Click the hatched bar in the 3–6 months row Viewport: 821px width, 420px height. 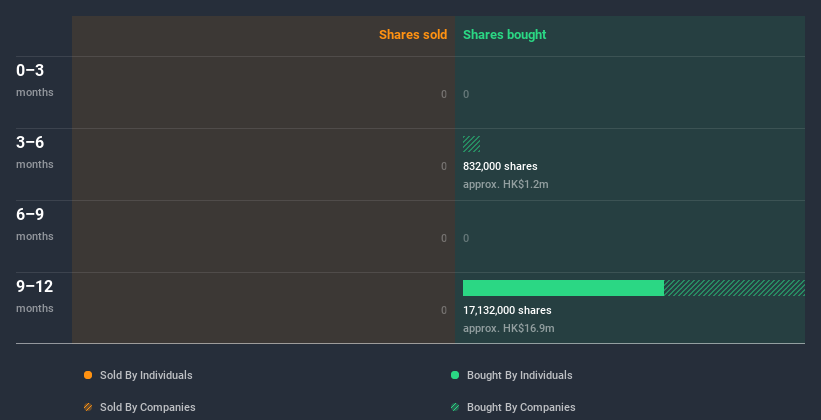(471, 144)
